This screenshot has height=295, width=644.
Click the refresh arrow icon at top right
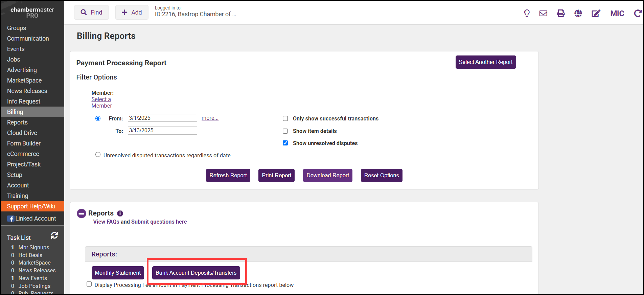click(638, 14)
